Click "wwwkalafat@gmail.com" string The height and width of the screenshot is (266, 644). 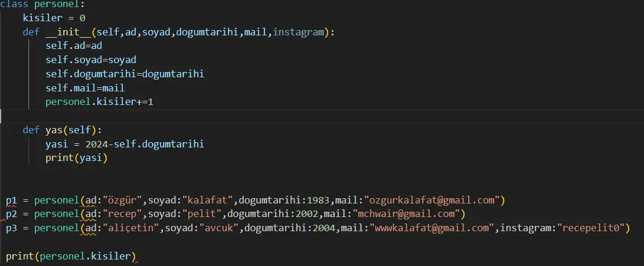pyautogui.click(x=431, y=228)
